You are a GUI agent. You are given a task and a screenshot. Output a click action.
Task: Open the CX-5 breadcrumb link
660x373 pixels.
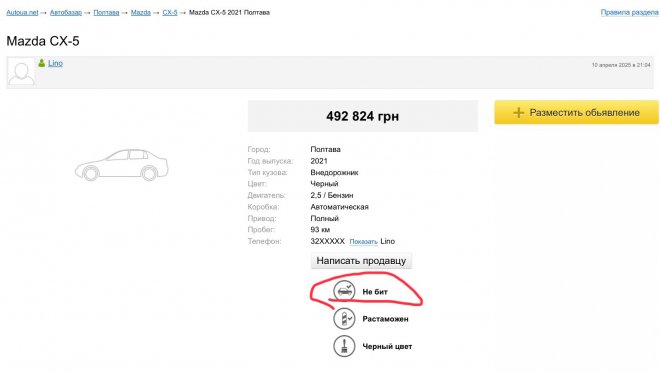point(170,13)
